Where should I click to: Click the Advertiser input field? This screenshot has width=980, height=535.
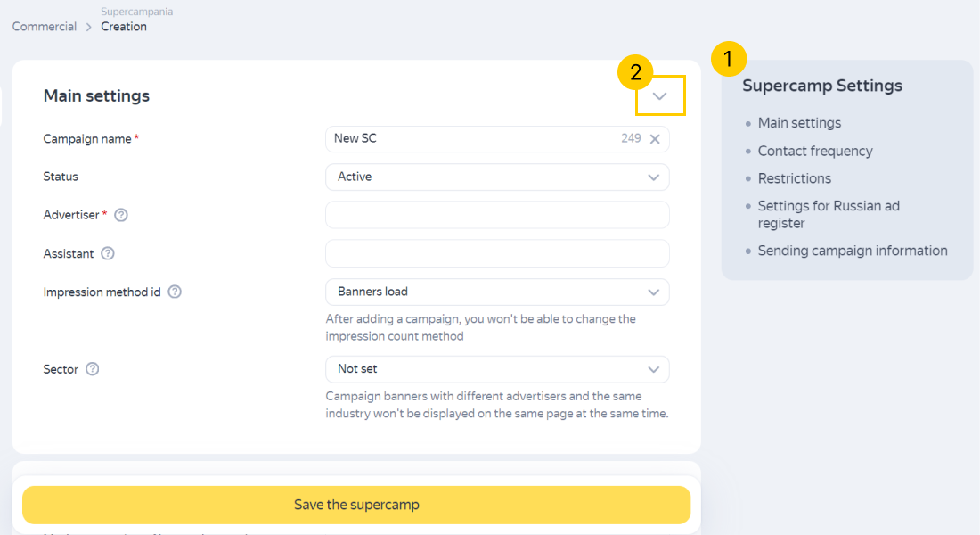coord(497,215)
